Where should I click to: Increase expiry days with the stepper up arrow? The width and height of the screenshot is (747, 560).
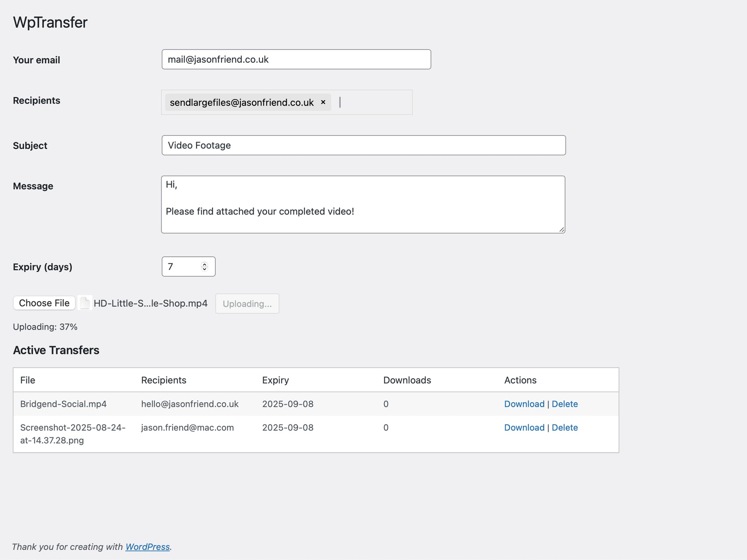[205, 264]
